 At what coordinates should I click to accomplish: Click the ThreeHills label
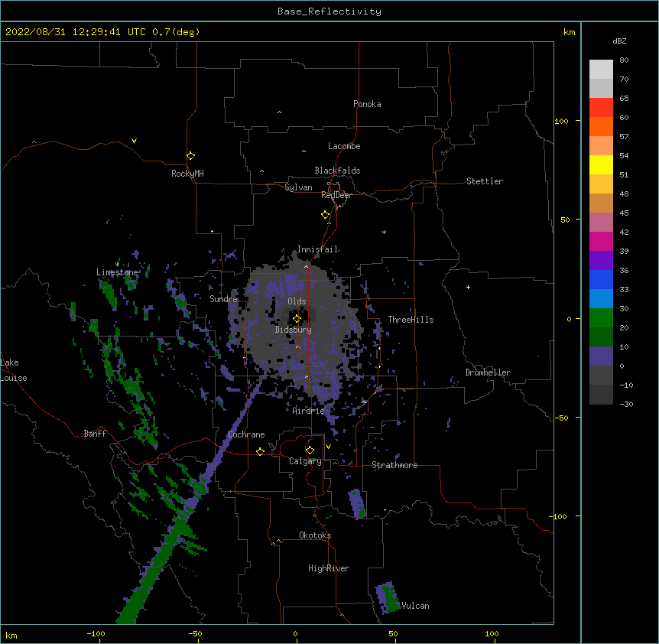pyautogui.click(x=411, y=320)
